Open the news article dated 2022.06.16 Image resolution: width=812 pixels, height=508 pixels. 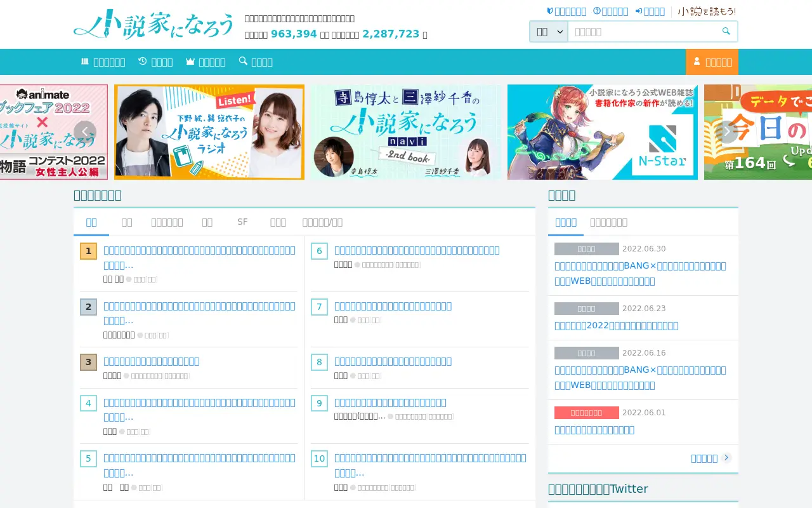coord(640,377)
